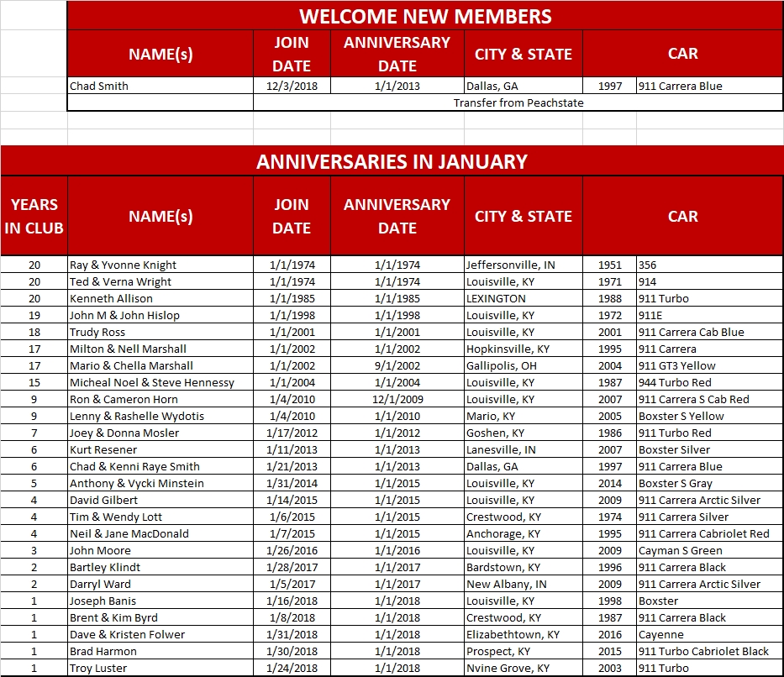
Task: Click the 'Kenneth Allison' name cell
Action: tap(160, 298)
